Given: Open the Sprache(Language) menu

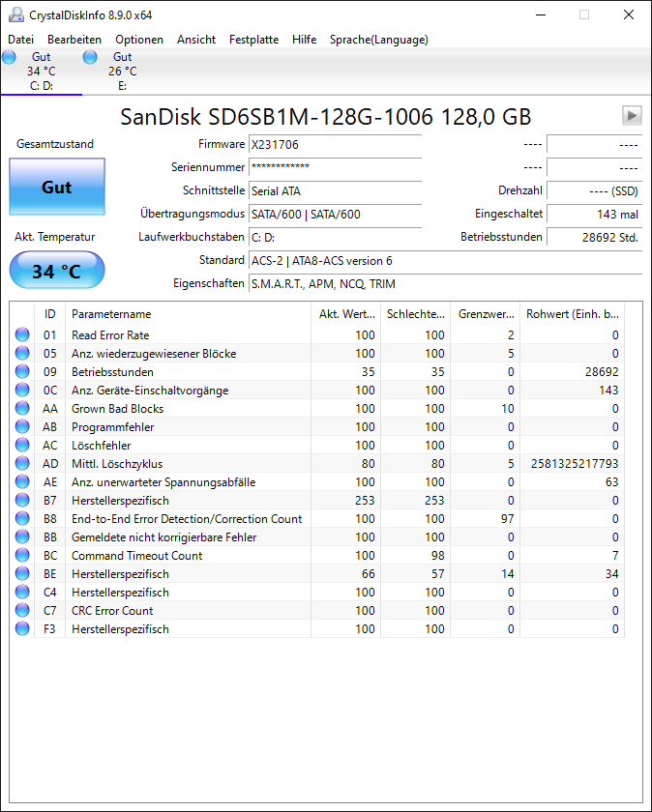Looking at the screenshot, I should [x=379, y=40].
